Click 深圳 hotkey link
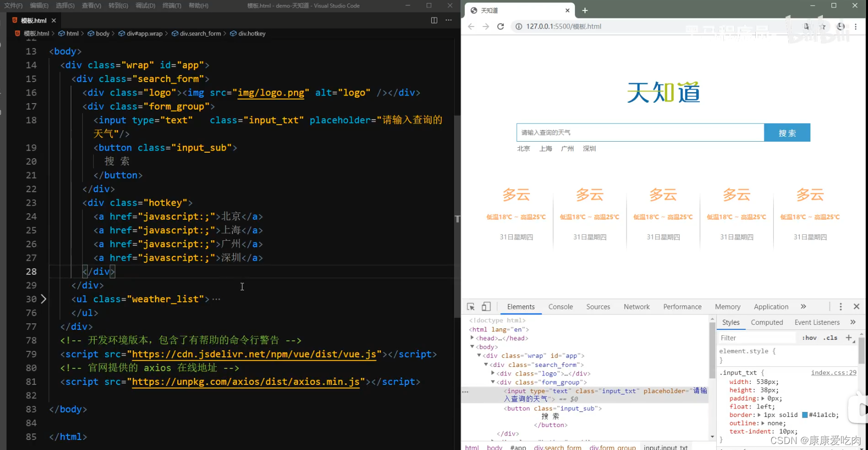 point(590,149)
